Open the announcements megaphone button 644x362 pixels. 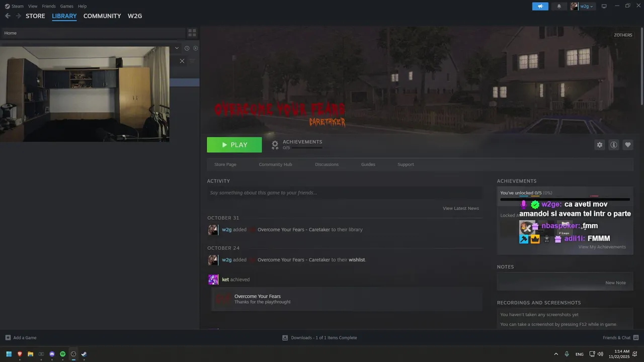(540, 6)
